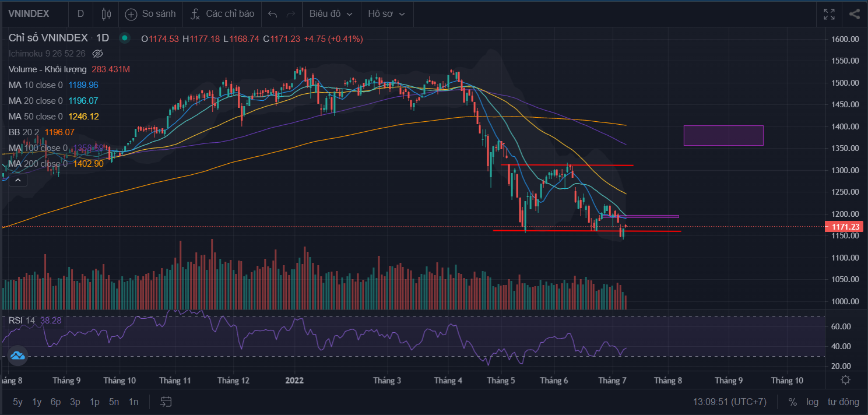Open go-to-date calendar icon

166,402
